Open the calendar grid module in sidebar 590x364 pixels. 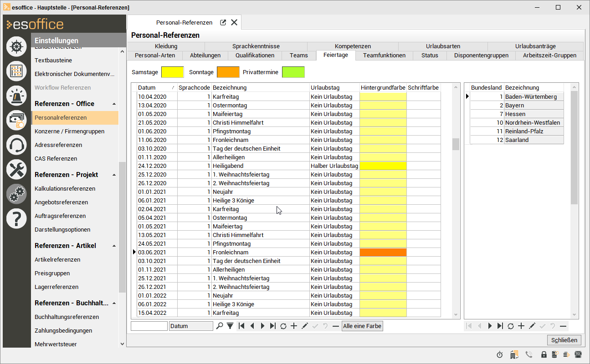tap(16, 71)
